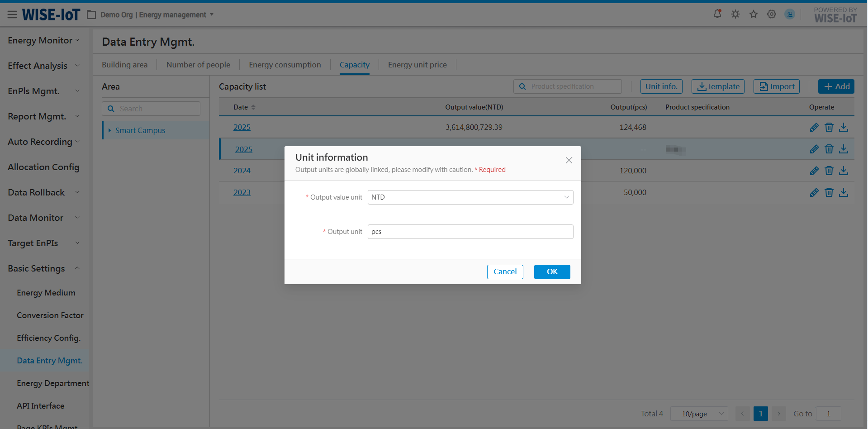Image resolution: width=868 pixels, height=429 pixels.
Task: Switch to Energy consumption tab
Action: pyautogui.click(x=285, y=65)
